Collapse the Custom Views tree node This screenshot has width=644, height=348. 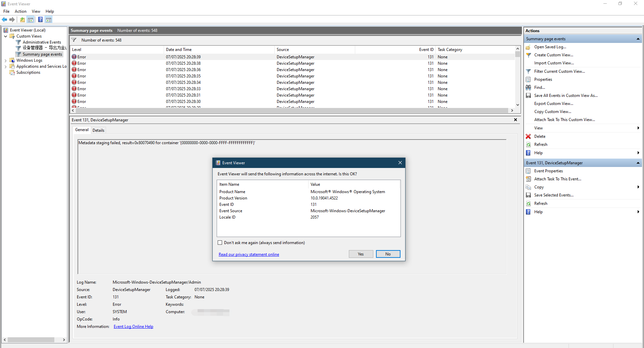point(5,36)
